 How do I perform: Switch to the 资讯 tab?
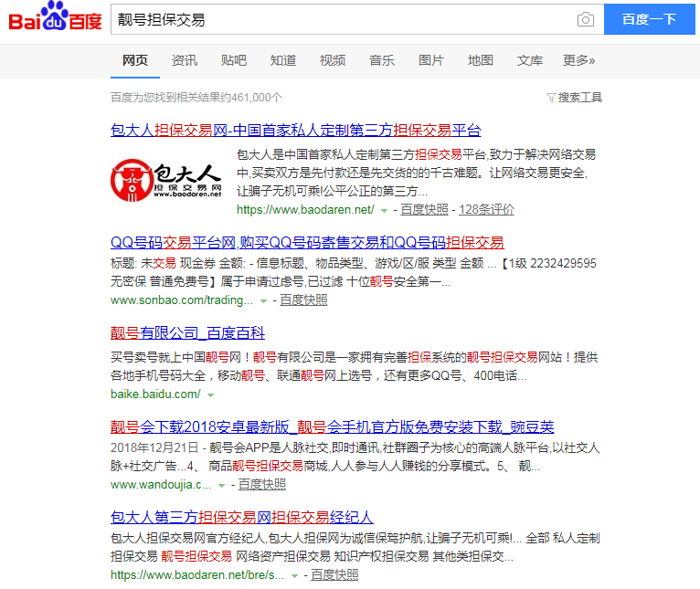[184, 60]
